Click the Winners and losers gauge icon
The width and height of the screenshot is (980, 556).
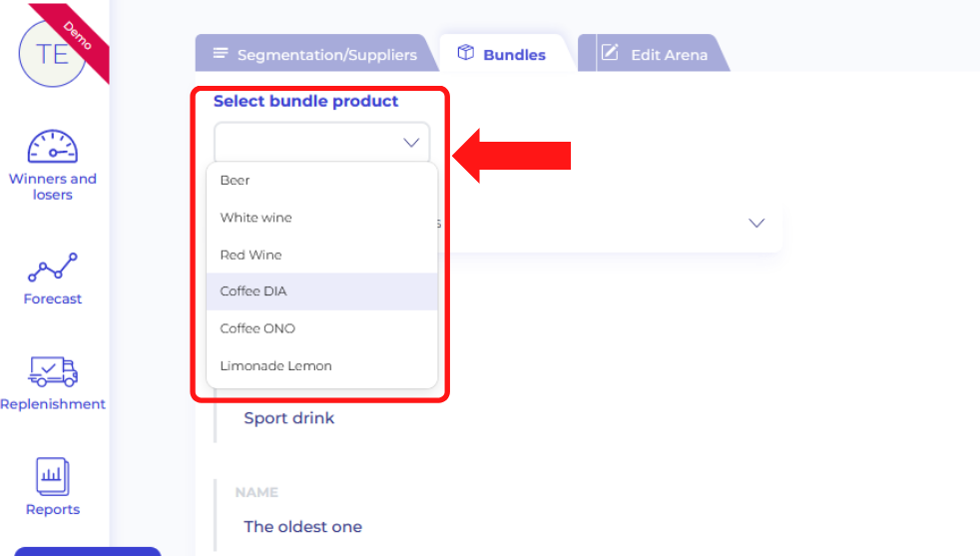(53, 147)
